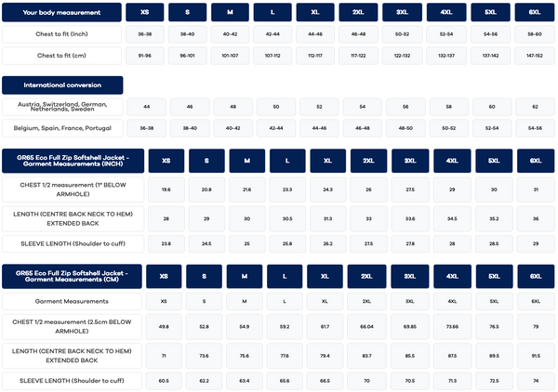Viewport: 558px width, 392px height.
Task: Click the 6XL column header in top table
Action: tap(535, 12)
